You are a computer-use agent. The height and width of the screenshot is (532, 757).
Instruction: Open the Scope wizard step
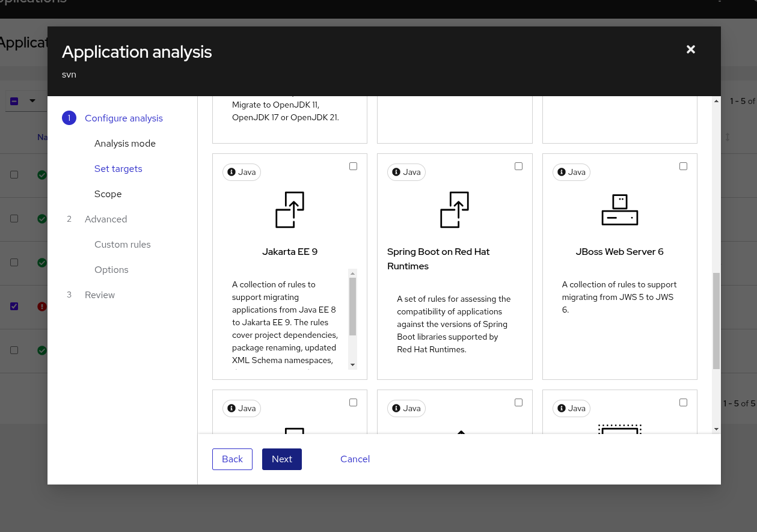(108, 194)
